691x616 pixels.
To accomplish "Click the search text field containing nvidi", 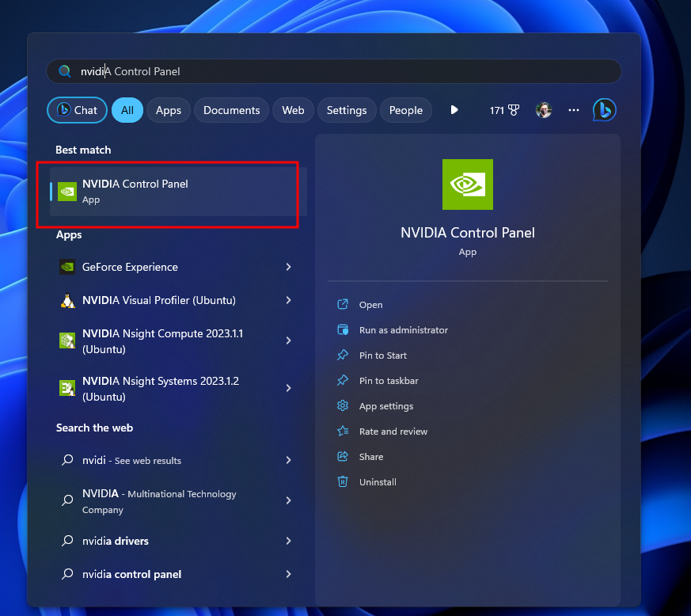I will [x=333, y=71].
